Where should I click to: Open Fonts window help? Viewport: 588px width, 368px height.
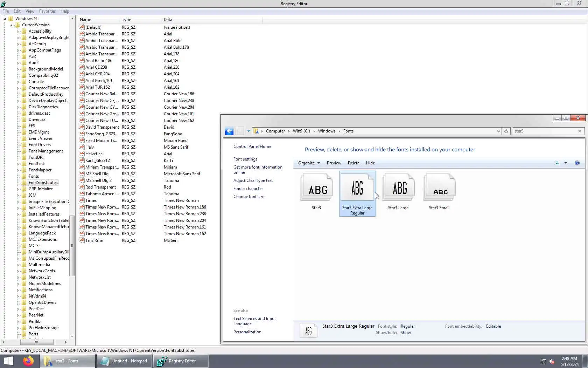[x=577, y=163]
